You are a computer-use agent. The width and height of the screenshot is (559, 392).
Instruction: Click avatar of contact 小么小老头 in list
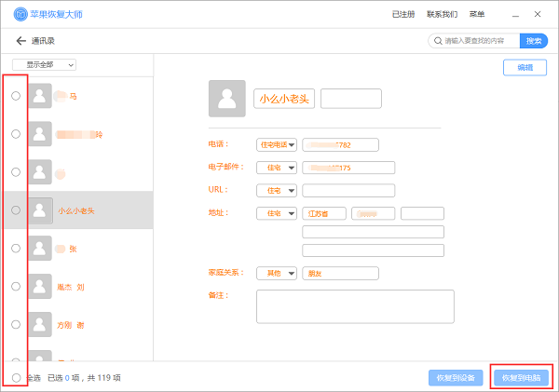pyautogui.click(x=40, y=210)
